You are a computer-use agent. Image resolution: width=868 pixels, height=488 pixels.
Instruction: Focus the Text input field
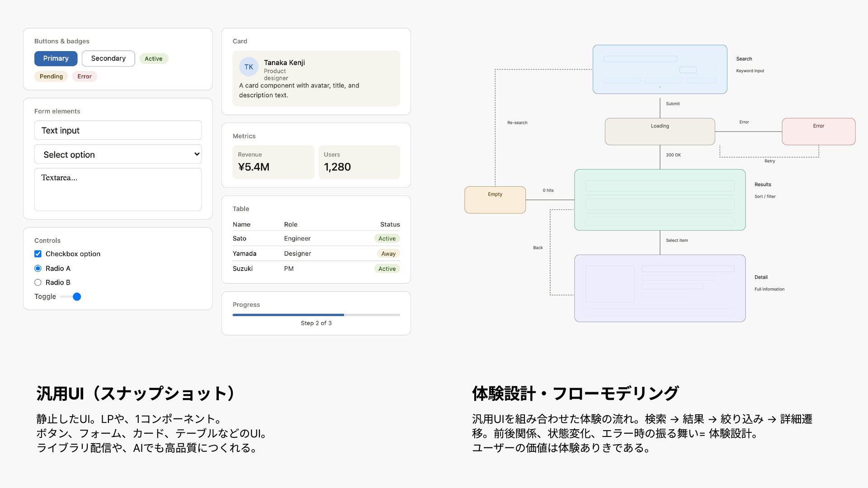click(x=118, y=131)
